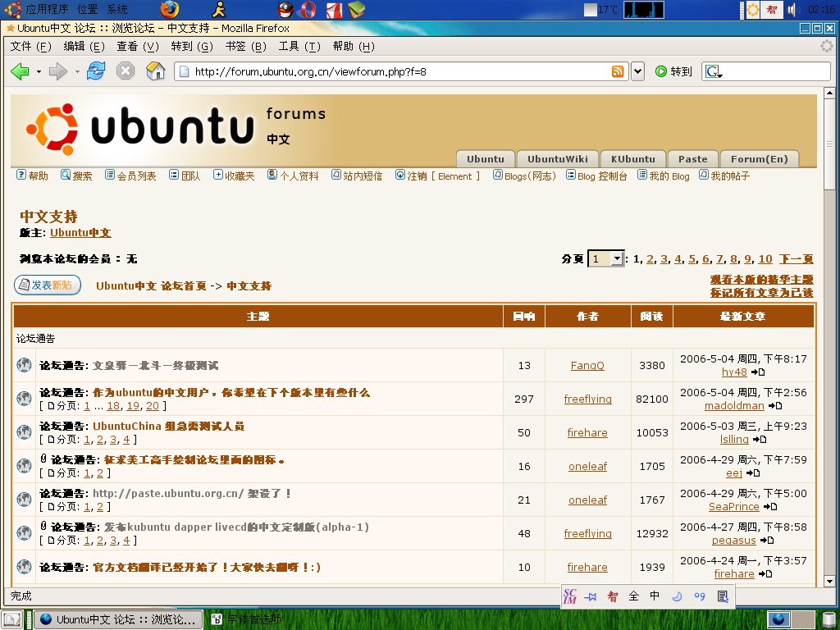Screen dimensions: 840x630
Task: Open the 站内短信 private messages link
Action: point(357,176)
